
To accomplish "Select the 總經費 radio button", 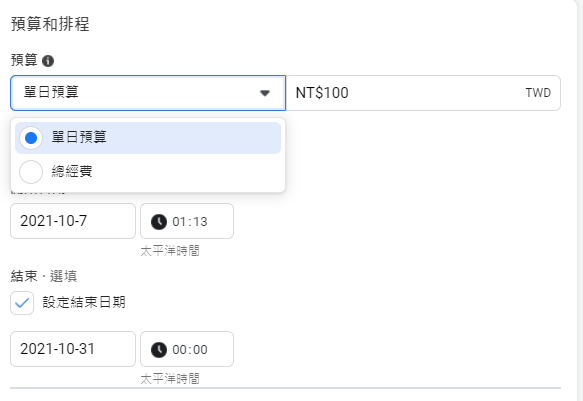I will (x=31, y=172).
